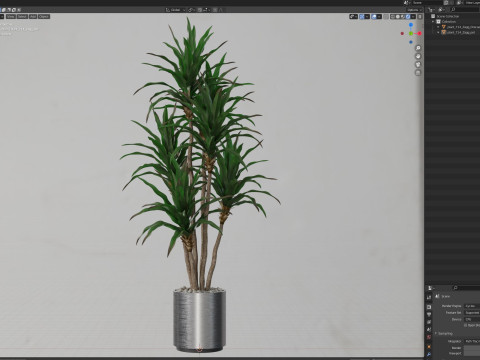The width and height of the screenshot is (480, 360).
Task: Open the Tool properties tab
Action: tap(429, 297)
